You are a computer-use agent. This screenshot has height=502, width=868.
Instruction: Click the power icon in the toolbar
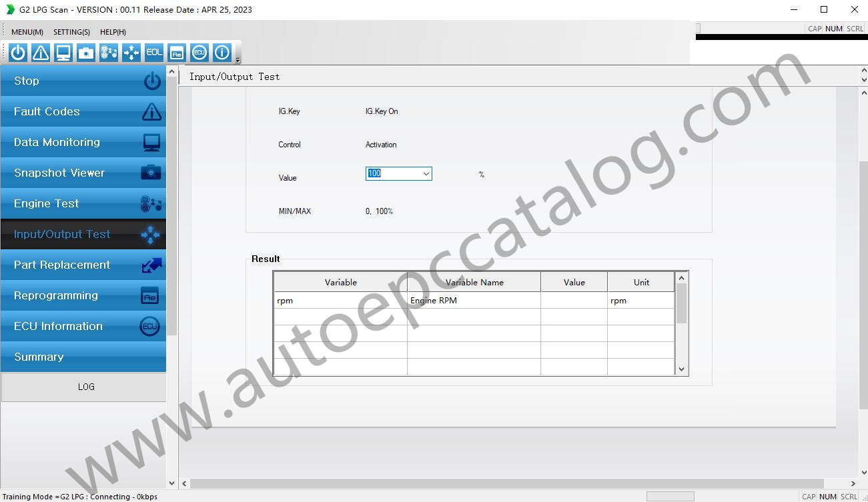pyautogui.click(x=19, y=53)
